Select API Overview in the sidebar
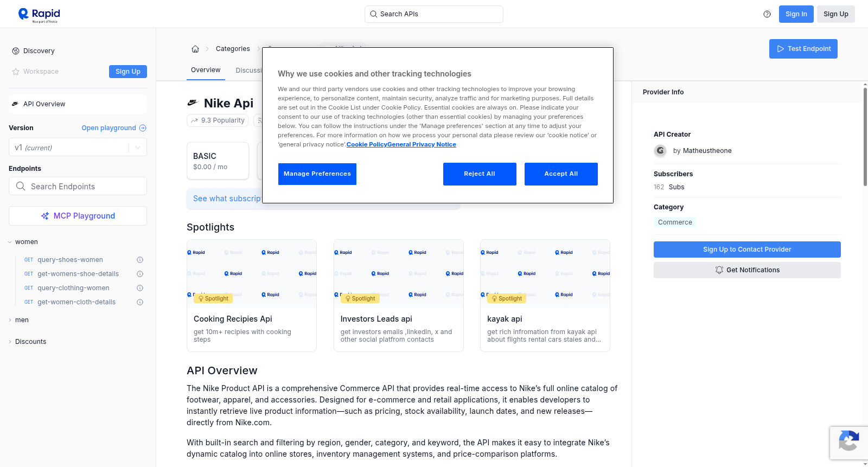 (x=78, y=104)
